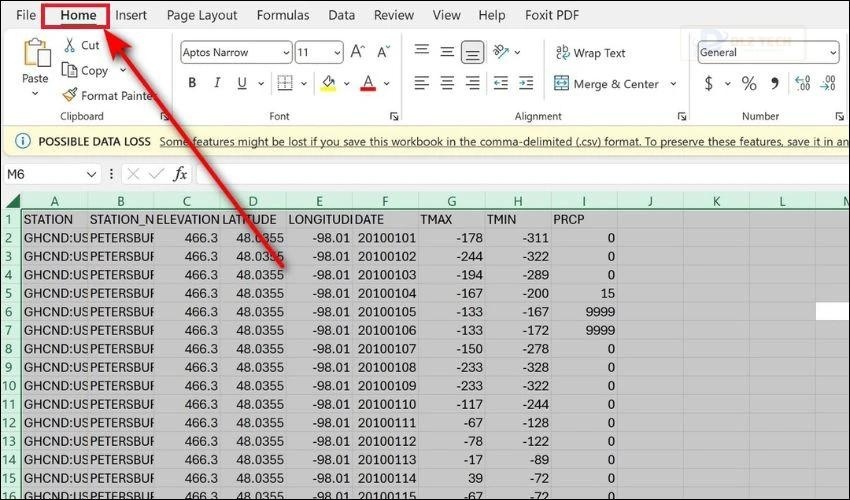The height and width of the screenshot is (500, 850).
Task: Toggle bold formatting
Action: click(192, 84)
